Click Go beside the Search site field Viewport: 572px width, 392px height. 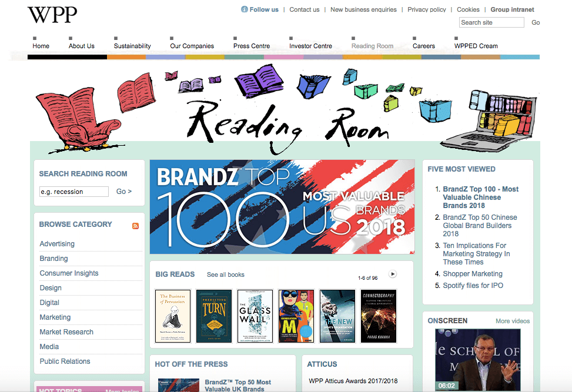(536, 22)
